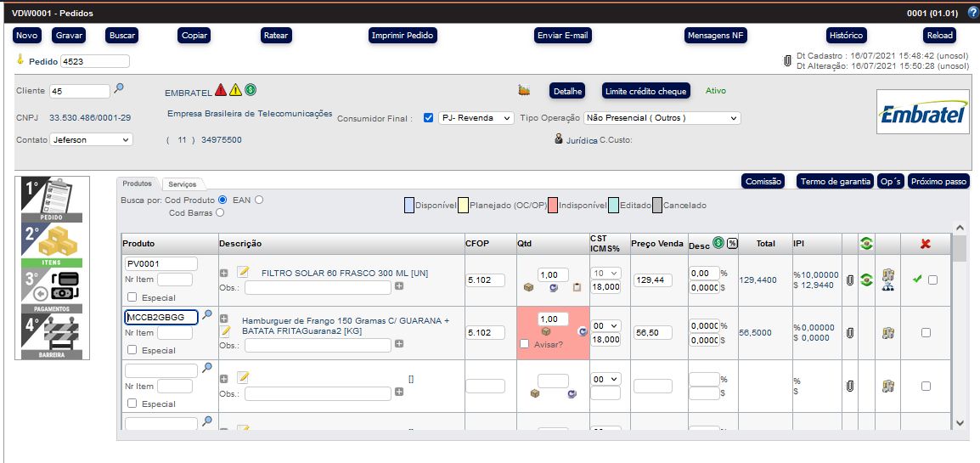Expand the Contato Jeferson dropdown
Viewport: 980px width, 463px height.
click(90, 139)
